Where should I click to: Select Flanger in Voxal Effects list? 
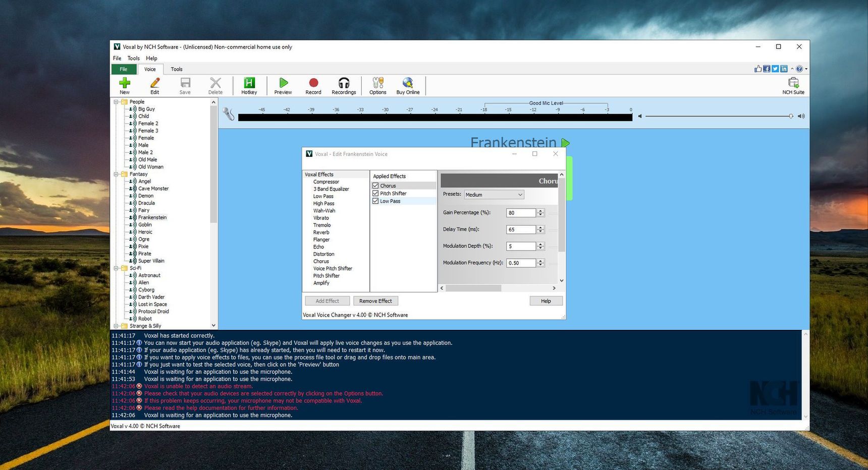pos(321,240)
